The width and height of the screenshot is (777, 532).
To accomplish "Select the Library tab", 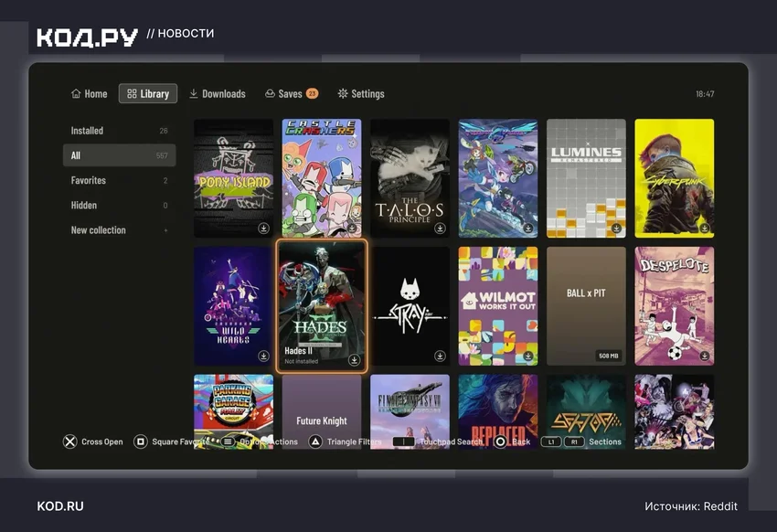I will [x=148, y=93].
